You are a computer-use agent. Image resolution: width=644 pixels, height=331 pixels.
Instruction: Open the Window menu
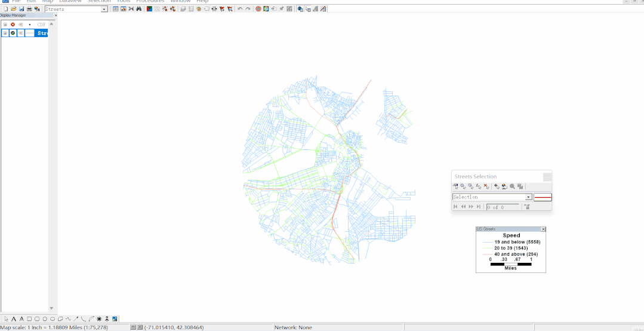point(180,1)
